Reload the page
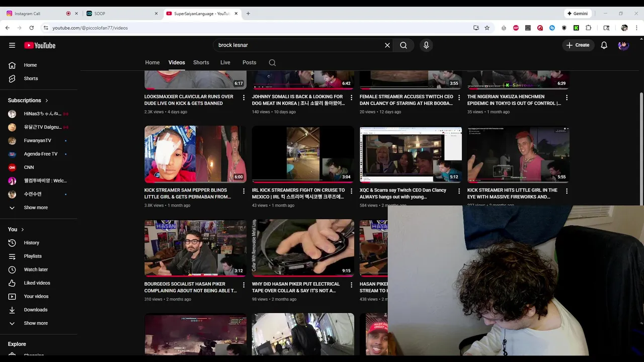The image size is (644, 362). 32,28
